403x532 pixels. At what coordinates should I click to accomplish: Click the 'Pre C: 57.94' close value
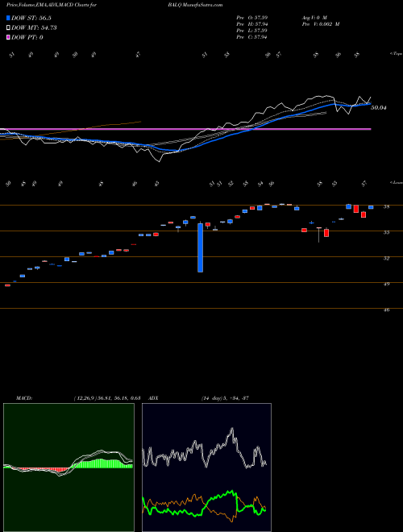click(251, 37)
